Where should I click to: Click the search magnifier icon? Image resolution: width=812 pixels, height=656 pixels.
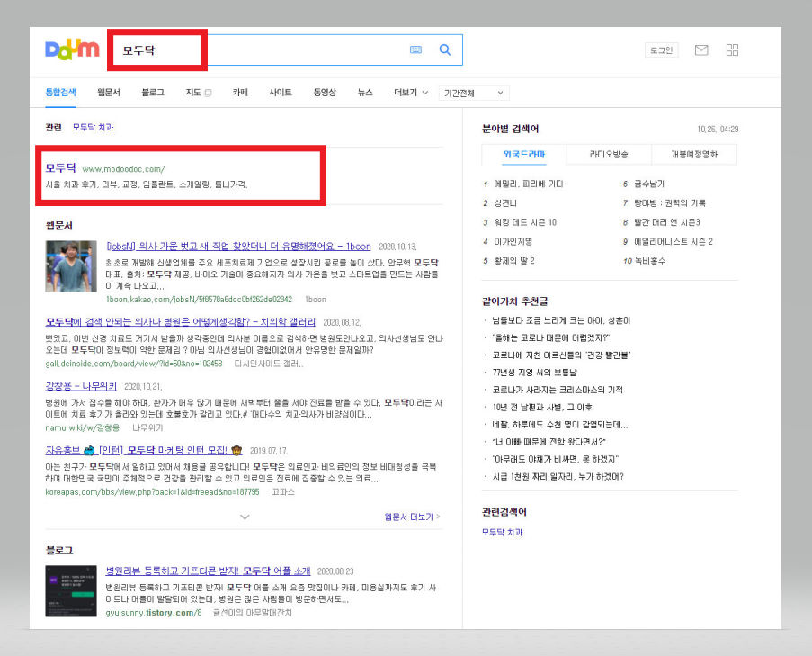[x=445, y=49]
